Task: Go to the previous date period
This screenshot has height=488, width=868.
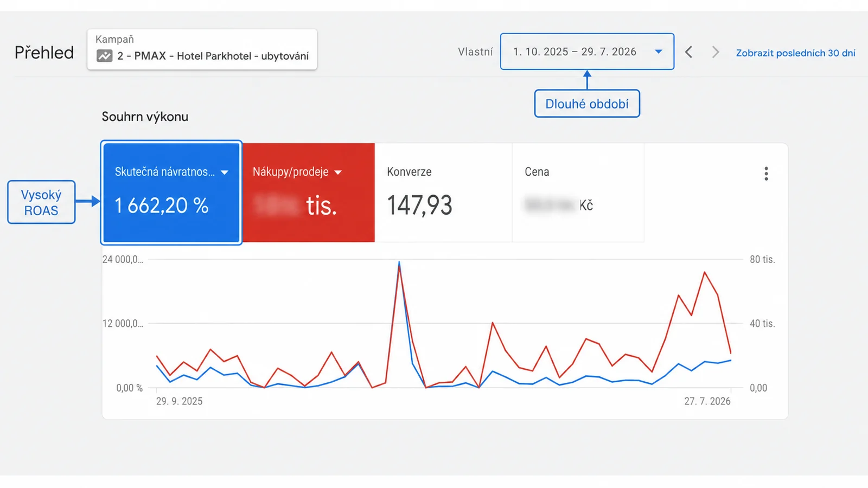Action: pyautogui.click(x=689, y=52)
